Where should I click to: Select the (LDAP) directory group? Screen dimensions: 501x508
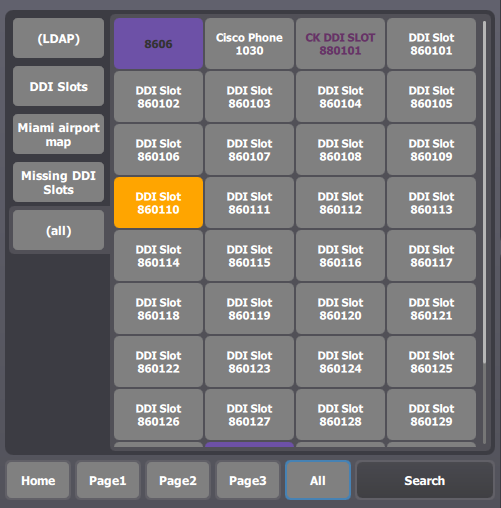pyautogui.click(x=58, y=38)
